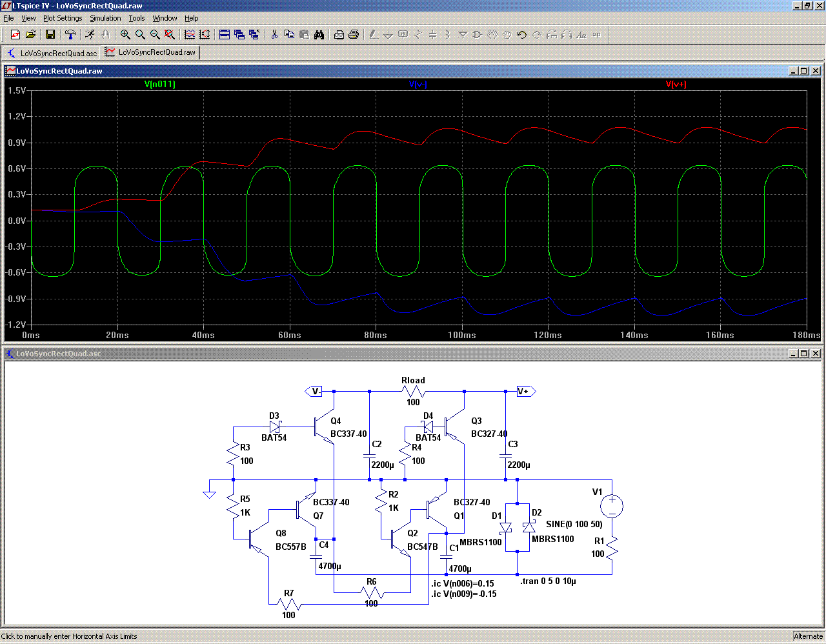Click the green V(n011) trace label
Viewport: 826px width, 644px height.
coord(159,84)
